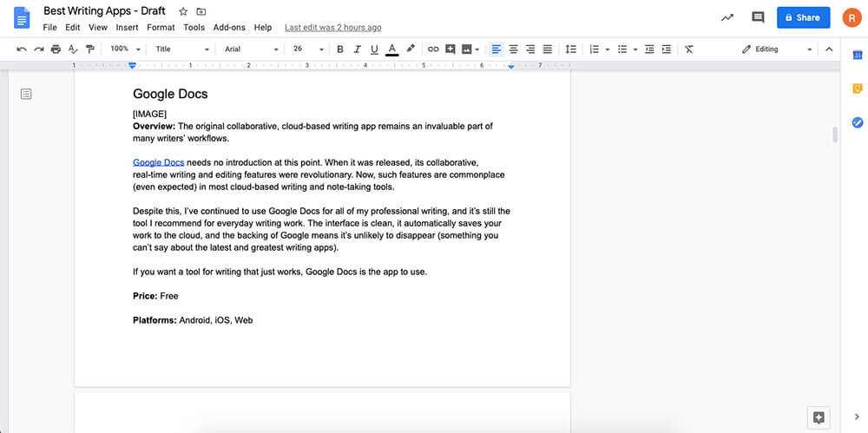
Task: Click the Bulleted list icon
Action: (x=622, y=49)
